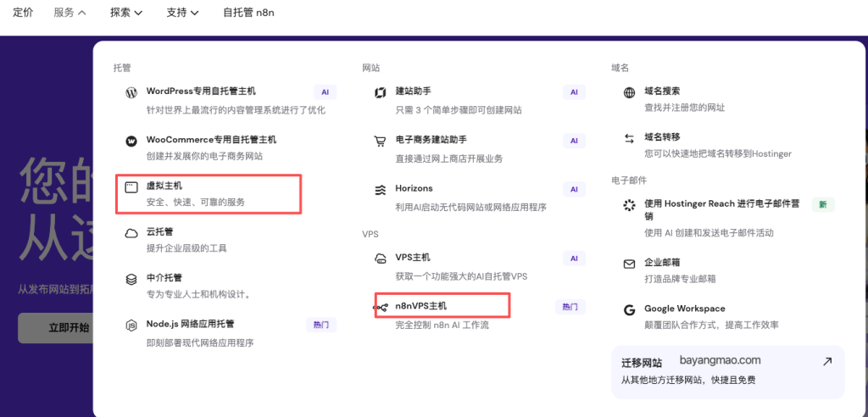Click the 电子商务建站助手 shopping cart icon
This screenshot has width=868, height=417.
point(380,142)
